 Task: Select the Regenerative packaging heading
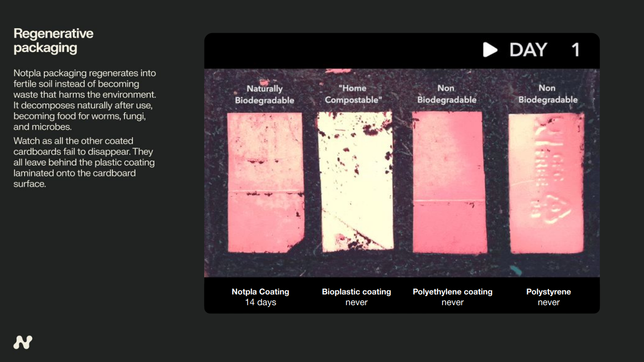coord(53,40)
